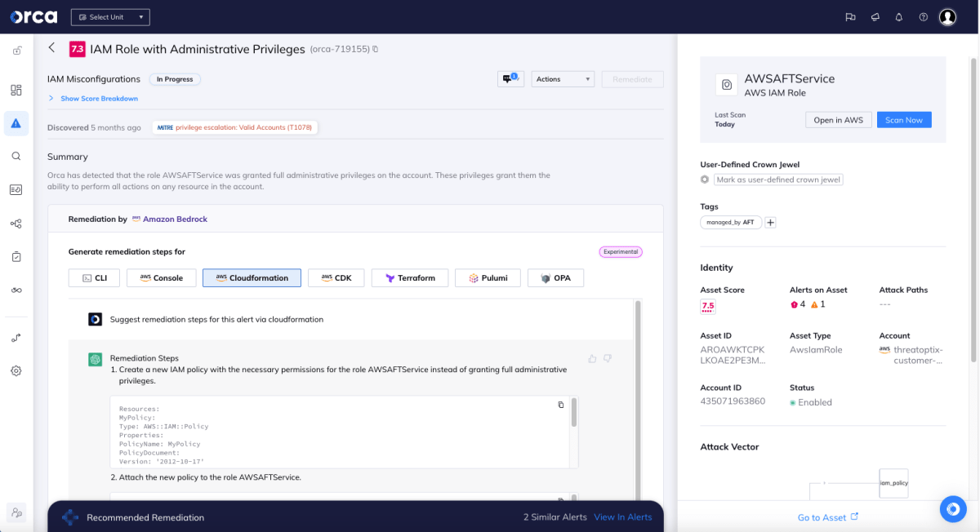Click the Remediate button
This screenshot has width=980, height=532.
(x=633, y=79)
